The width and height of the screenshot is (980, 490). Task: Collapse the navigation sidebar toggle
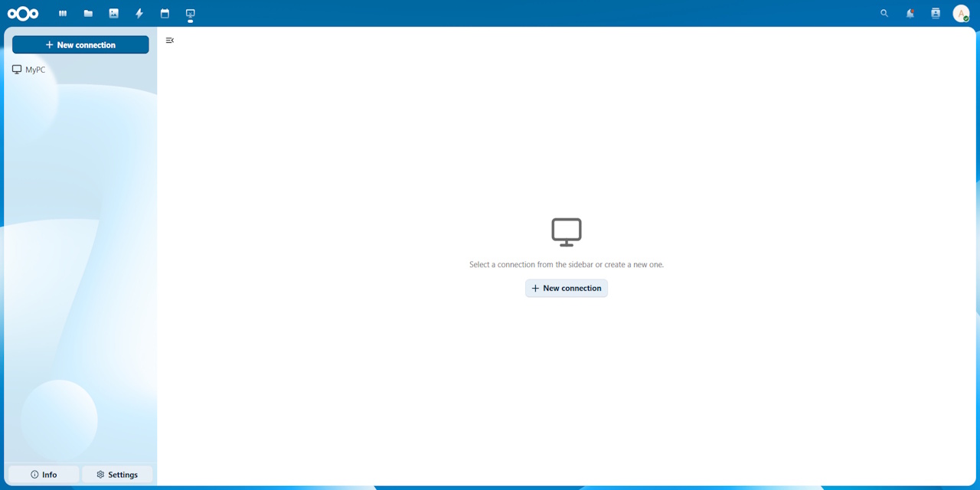tap(170, 41)
